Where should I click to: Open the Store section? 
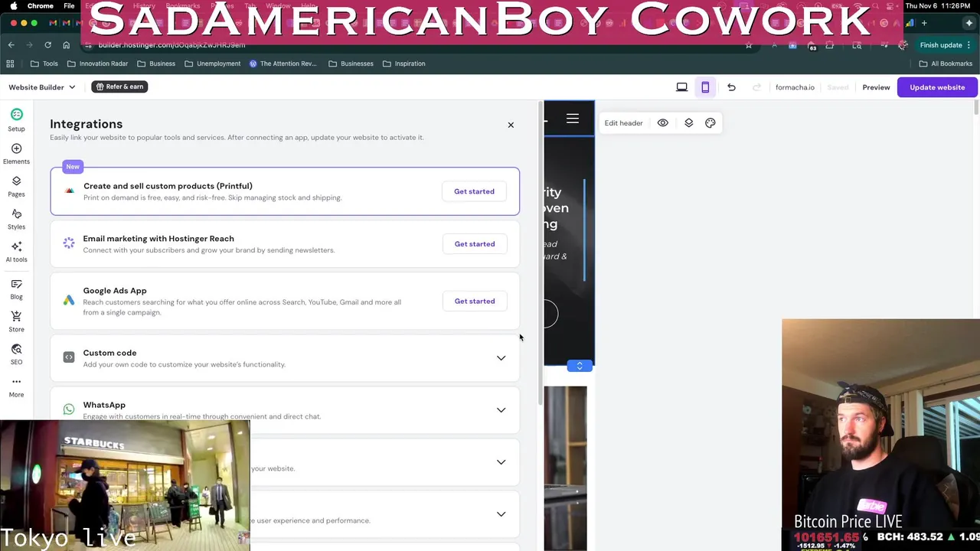pos(16,321)
